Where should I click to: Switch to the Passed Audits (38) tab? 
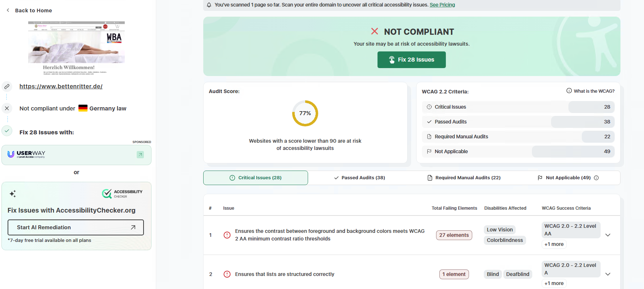[359, 178]
